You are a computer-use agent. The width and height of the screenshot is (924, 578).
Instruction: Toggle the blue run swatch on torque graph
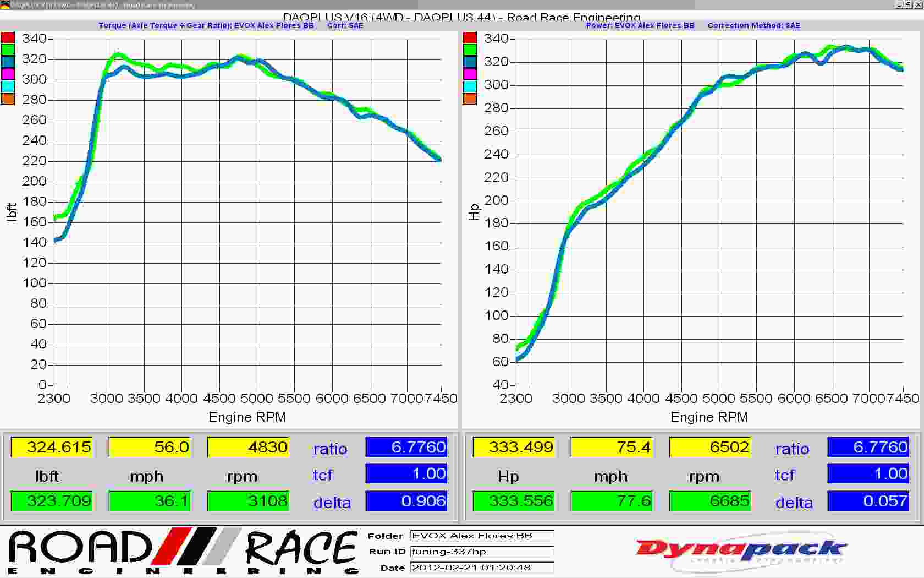click(8, 62)
